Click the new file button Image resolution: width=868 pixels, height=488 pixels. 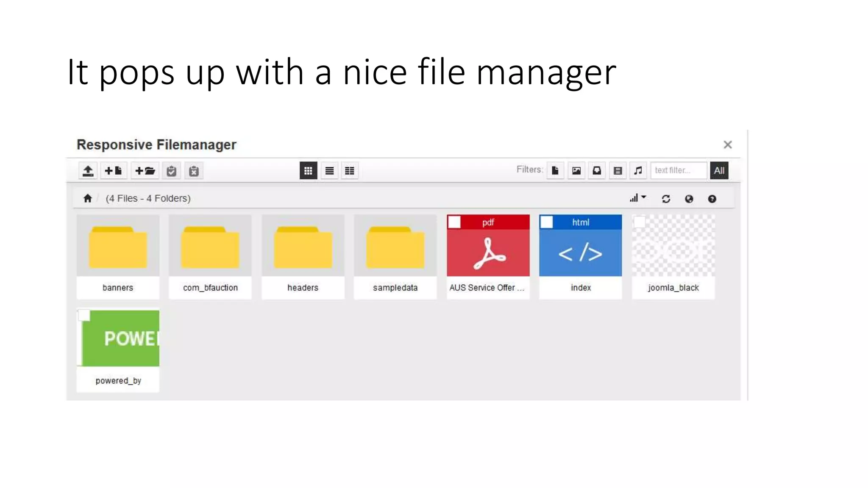[114, 171]
